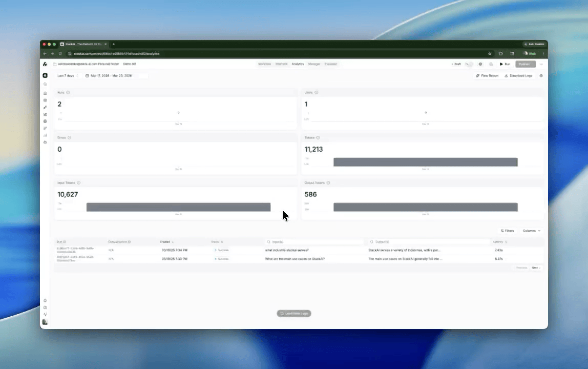Click the Output Tokens chart bar
Image resolution: width=588 pixels, height=369 pixels.
426,207
